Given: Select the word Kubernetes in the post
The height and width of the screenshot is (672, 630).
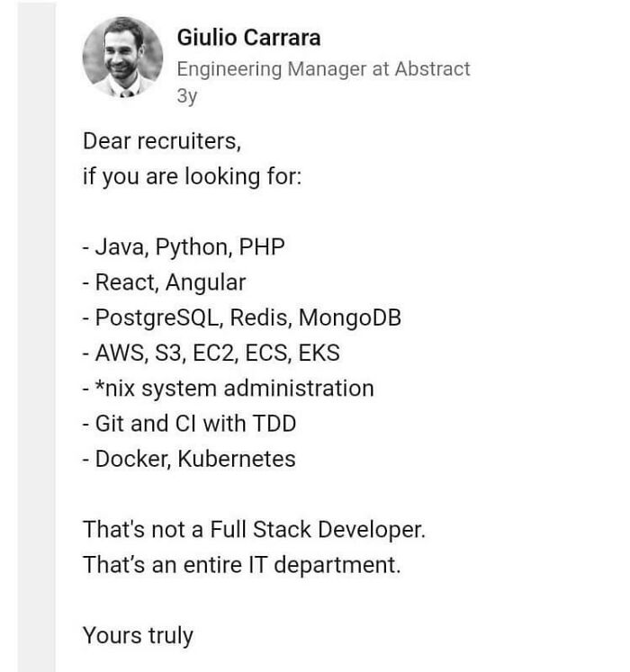Looking at the screenshot, I should pyautogui.click(x=236, y=459).
